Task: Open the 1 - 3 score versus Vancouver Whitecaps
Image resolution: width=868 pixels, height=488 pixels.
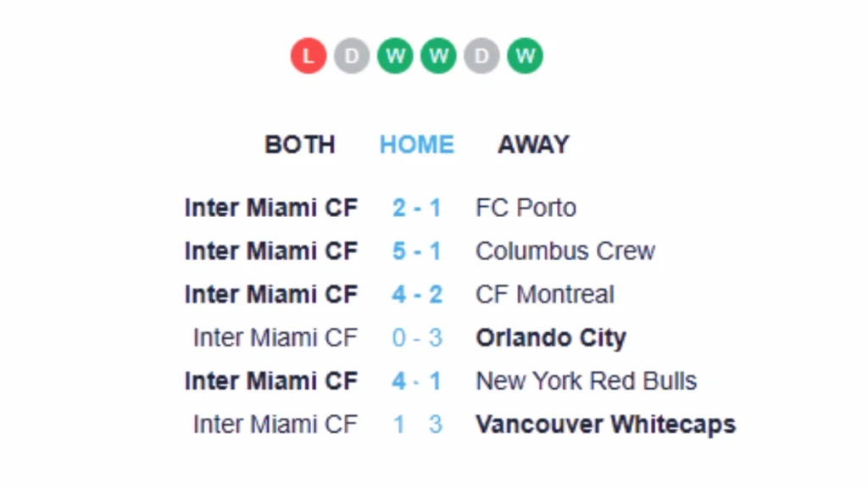Action: click(x=417, y=424)
